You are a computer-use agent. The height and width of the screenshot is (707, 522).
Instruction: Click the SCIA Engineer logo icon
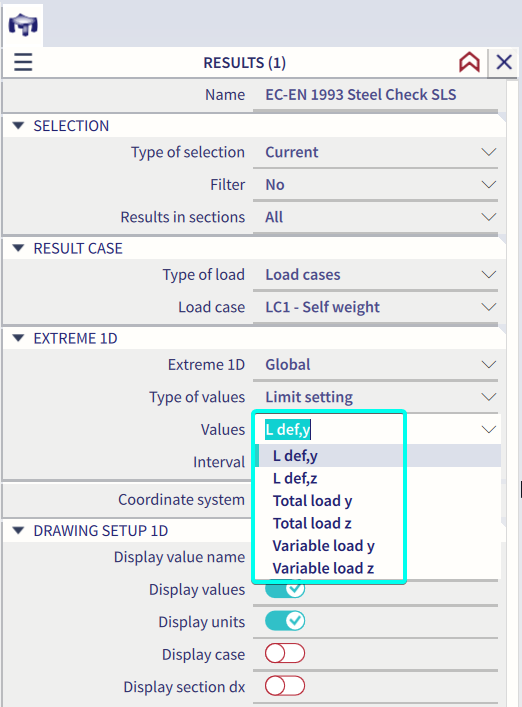click(x=23, y=25)
